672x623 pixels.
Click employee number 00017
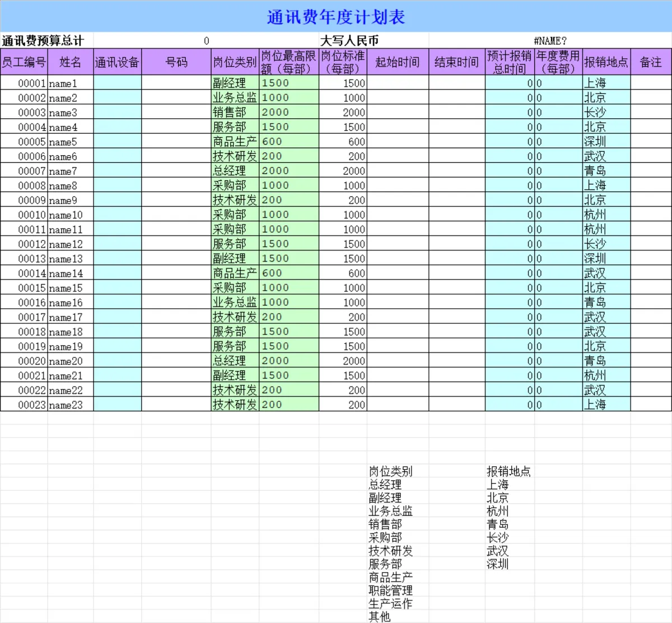coord(24,317)
